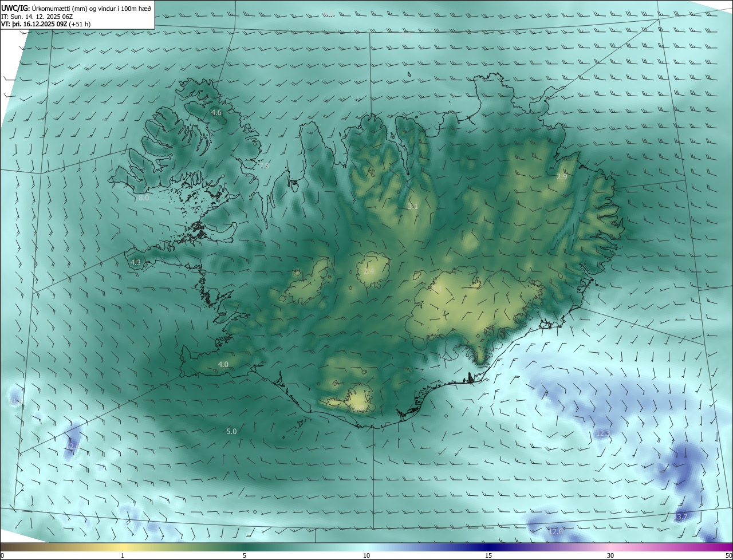Click the 30 tick on the color scale

point(610,555)
